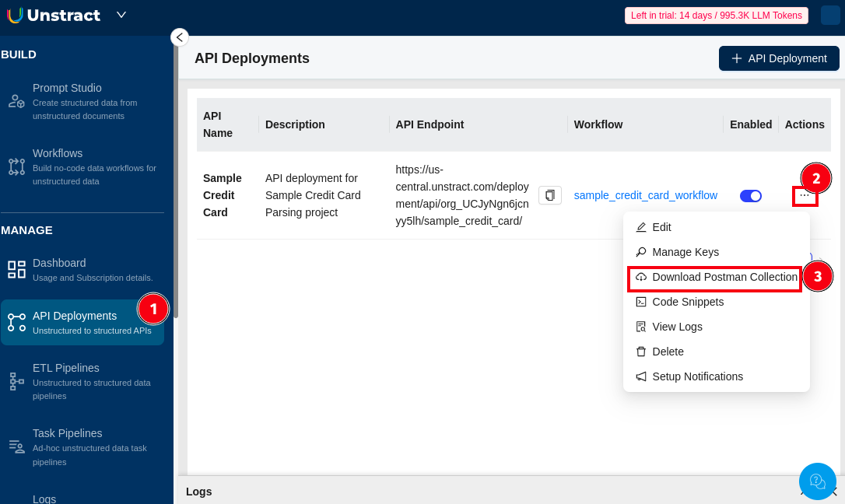This screenshot has width=845, height=504.
Task: Expand the Logs panel at bottom
Action: click(x=804, y=492)
